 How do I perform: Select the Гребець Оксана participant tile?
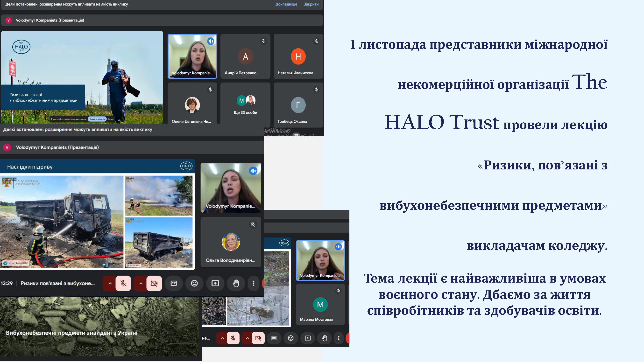(298, 105)
